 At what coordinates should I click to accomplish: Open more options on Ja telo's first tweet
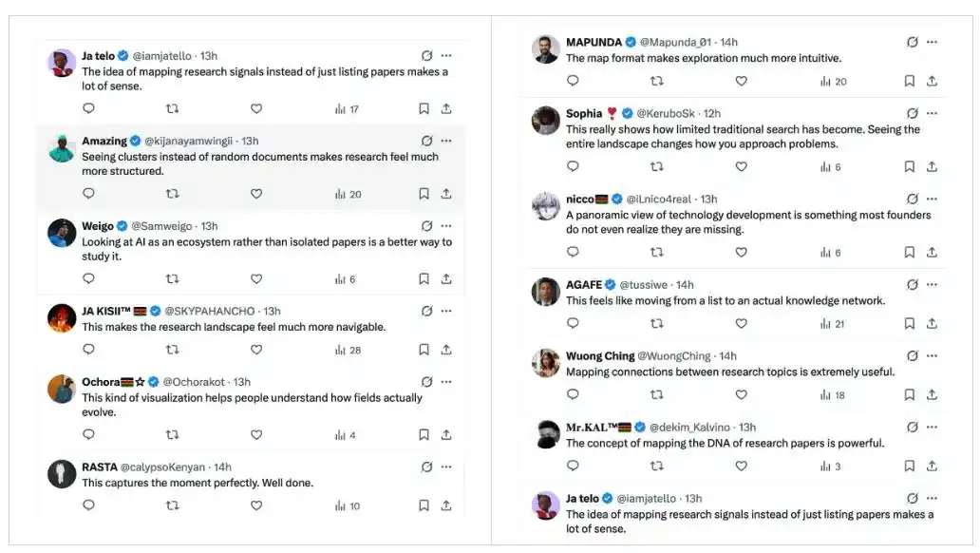click(446, 56)
